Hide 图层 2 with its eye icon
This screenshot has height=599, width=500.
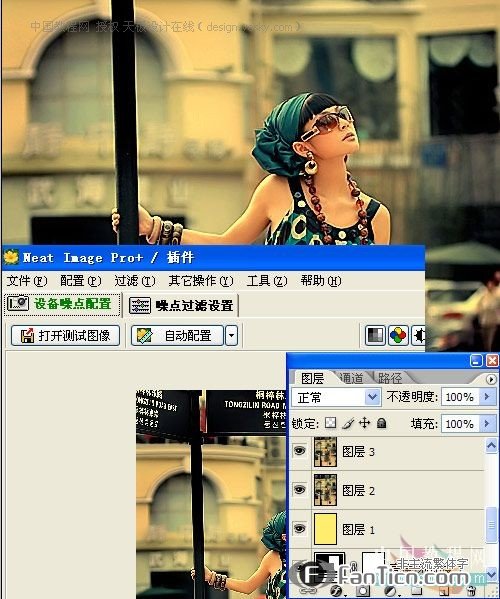tap(300, 489)
